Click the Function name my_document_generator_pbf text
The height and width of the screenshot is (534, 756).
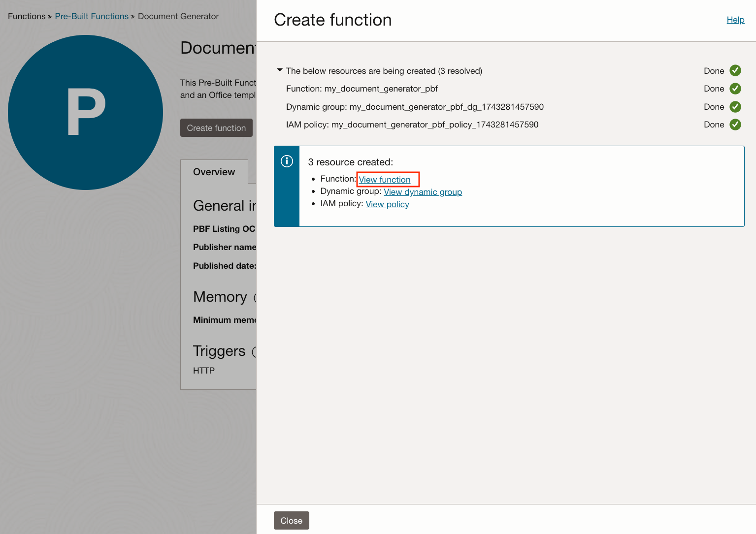coord(362,89)
